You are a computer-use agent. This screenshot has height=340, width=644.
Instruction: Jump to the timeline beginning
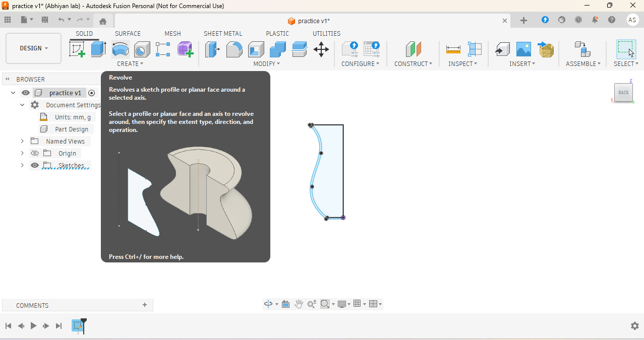[8, 326]
